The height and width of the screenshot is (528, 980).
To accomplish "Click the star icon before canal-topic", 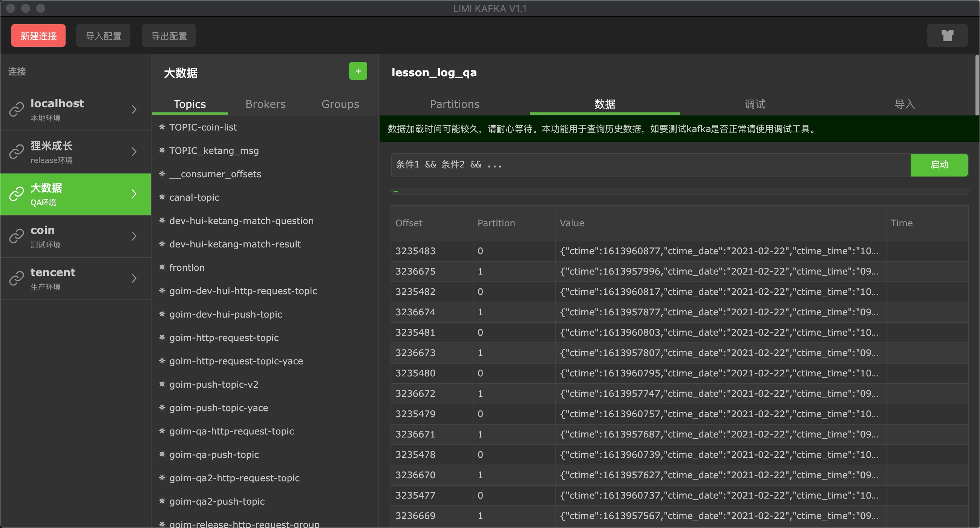I will [x=162, y=197].
